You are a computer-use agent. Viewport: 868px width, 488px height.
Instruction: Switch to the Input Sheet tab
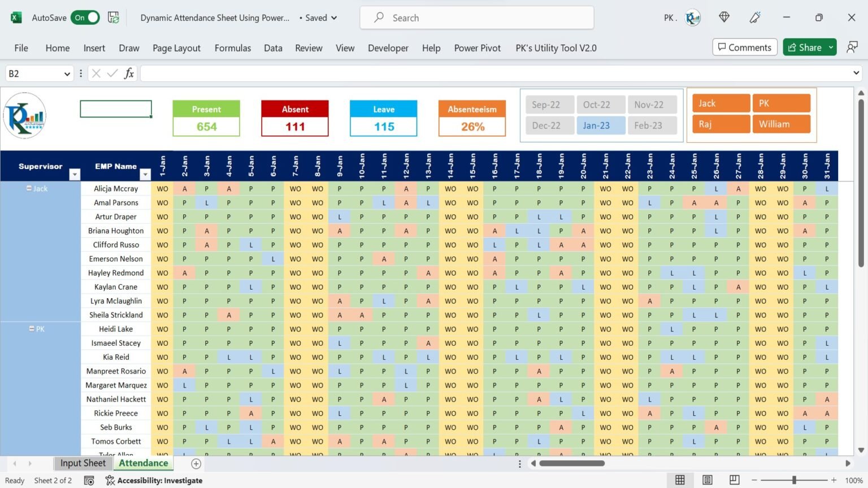tap(83, 463)
